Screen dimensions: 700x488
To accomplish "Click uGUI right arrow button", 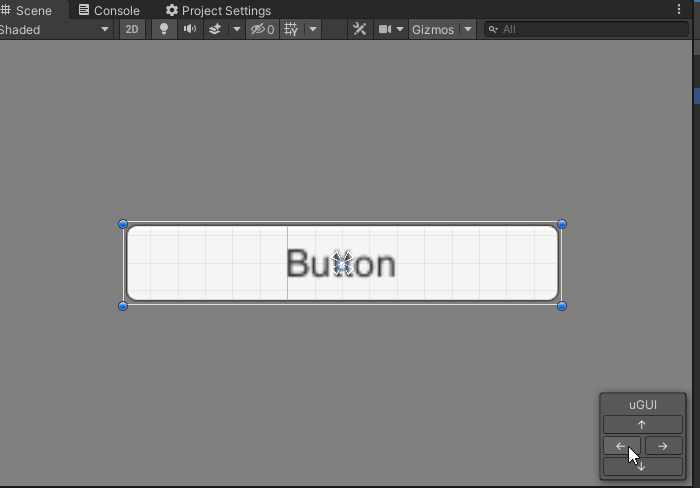I will pyautogui.click(x=663, y=446).
